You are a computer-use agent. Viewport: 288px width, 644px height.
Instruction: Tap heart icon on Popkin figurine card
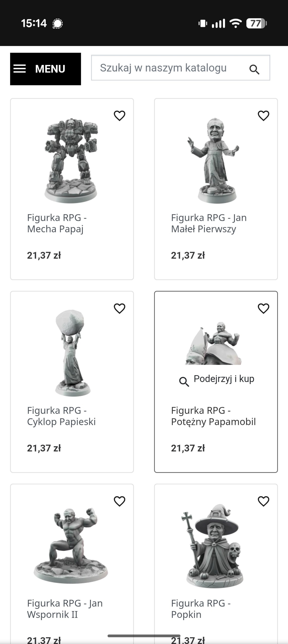263,501
